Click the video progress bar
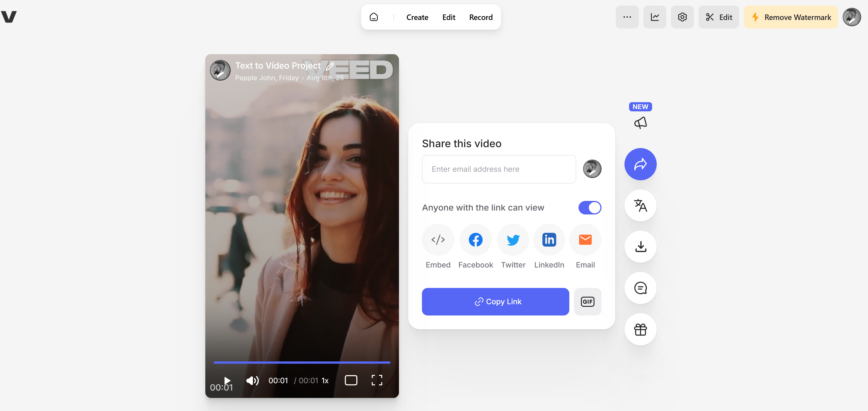868x411 pixels. click(302, 363)
